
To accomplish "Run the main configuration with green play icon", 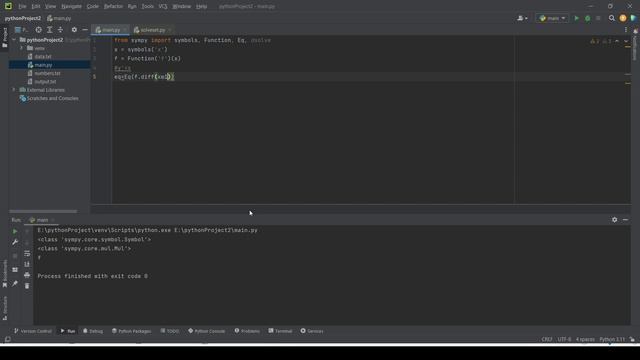I will 576,18.
